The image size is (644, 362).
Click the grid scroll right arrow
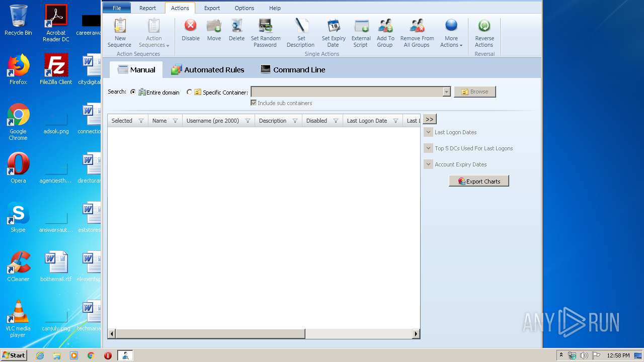(x=416, y=334)
